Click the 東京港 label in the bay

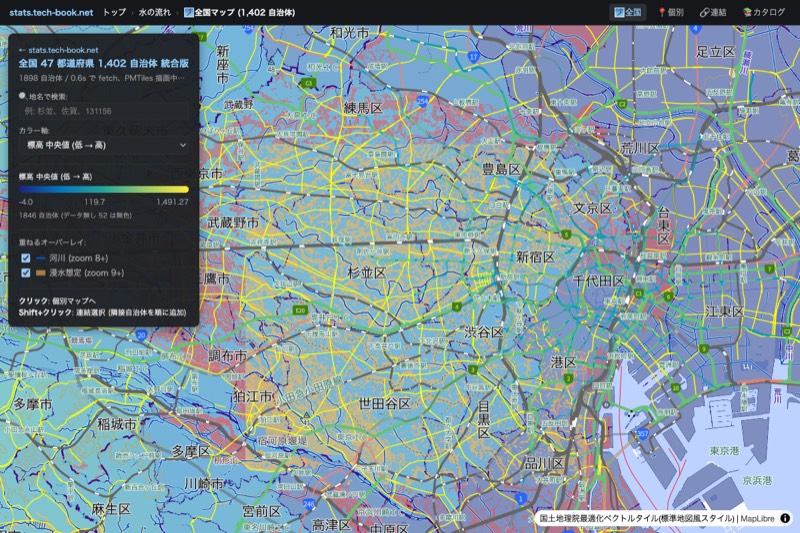724,450
